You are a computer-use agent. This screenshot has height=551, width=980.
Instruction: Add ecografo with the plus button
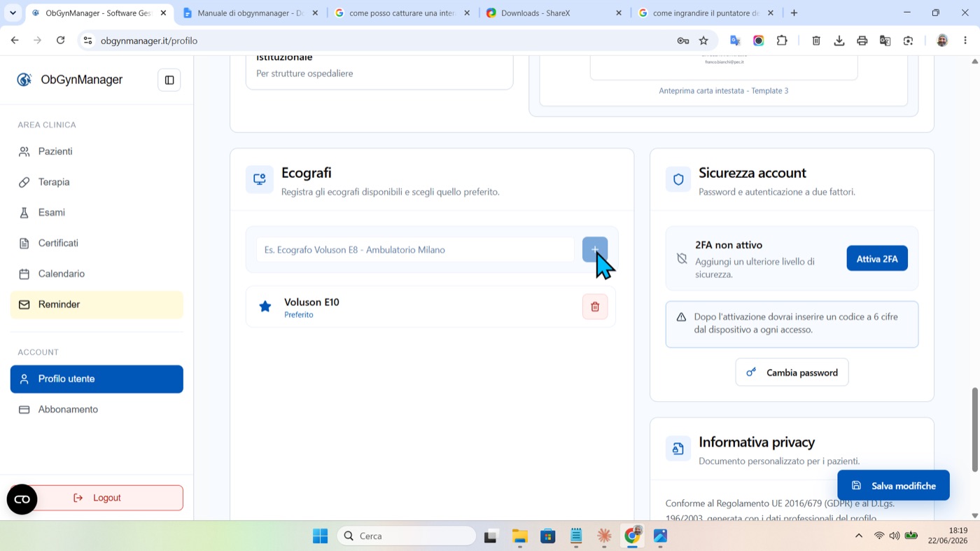[595, 249]
